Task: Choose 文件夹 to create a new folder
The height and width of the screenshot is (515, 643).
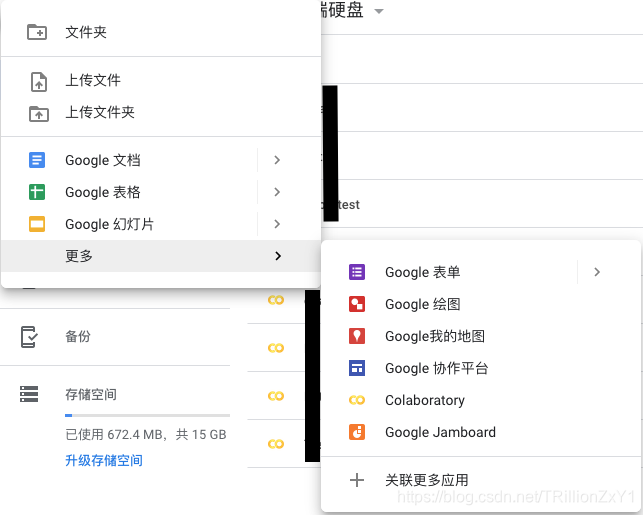Action: (x=161, y=32)
